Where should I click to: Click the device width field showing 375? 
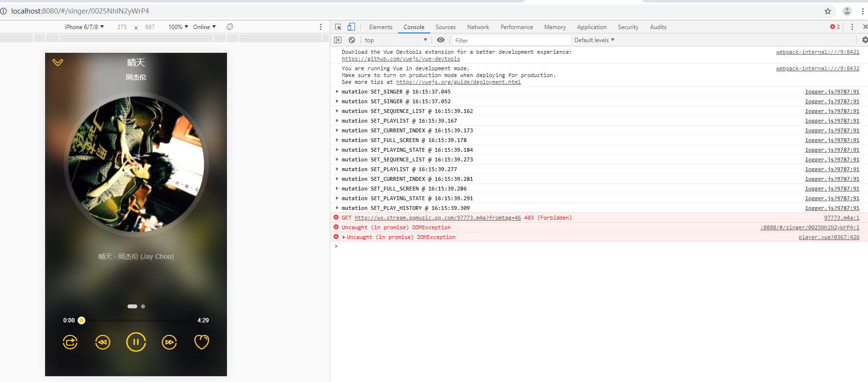122,27
